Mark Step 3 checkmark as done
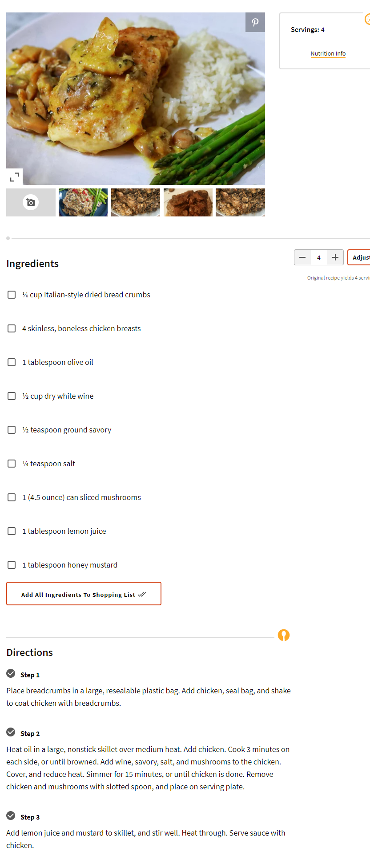The width and height of the screenshot is (370, 868). point(11,816)
